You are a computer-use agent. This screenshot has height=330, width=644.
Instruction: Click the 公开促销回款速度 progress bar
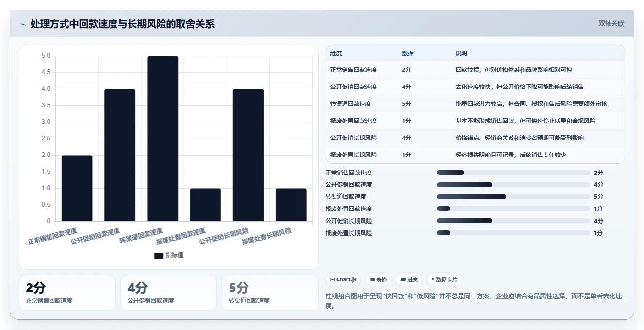click(513, 185)
